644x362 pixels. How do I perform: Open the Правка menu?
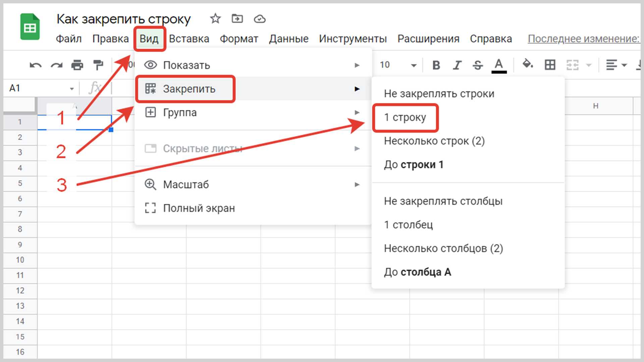[110, 39]
